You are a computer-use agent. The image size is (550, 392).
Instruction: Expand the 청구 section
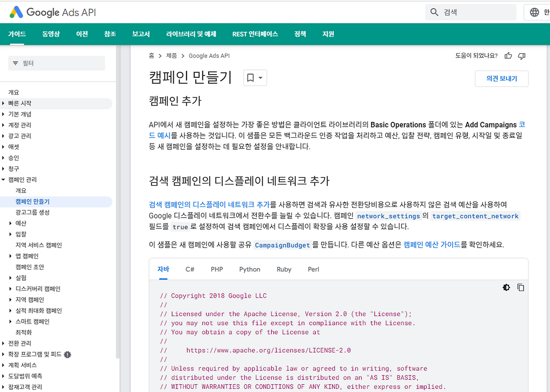click(3, 169)
